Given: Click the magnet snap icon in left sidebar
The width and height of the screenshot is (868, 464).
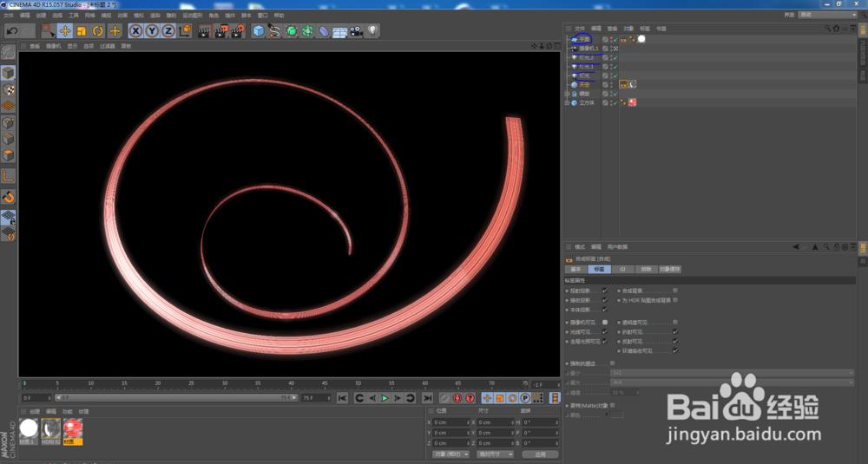Looking at the screenshot, I should pyautogui.click(x=9, y=197).
